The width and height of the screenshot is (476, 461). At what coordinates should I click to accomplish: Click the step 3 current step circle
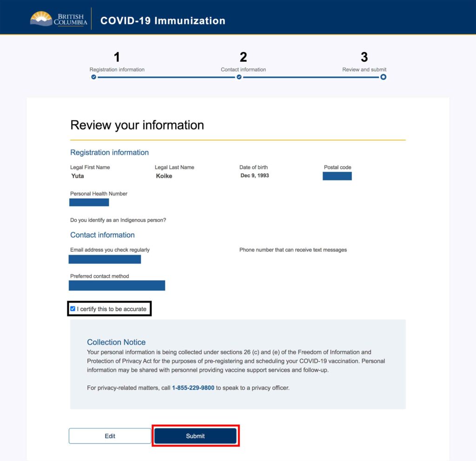383,77
